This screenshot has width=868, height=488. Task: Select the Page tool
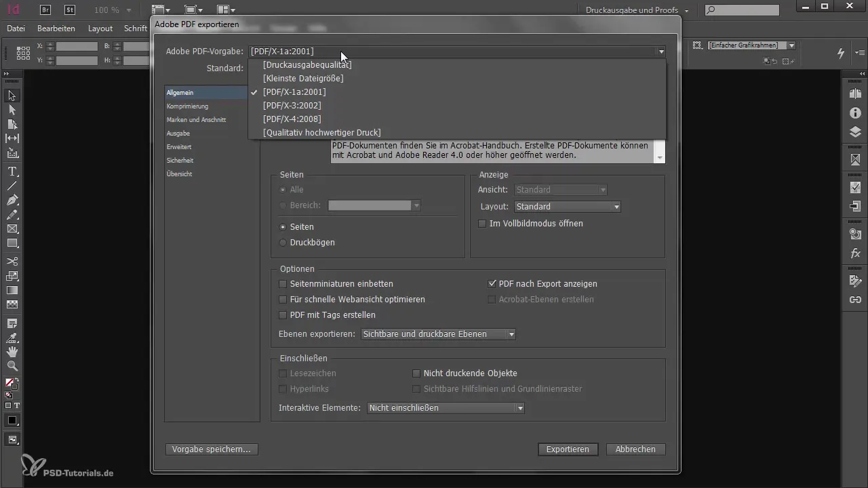12,124
